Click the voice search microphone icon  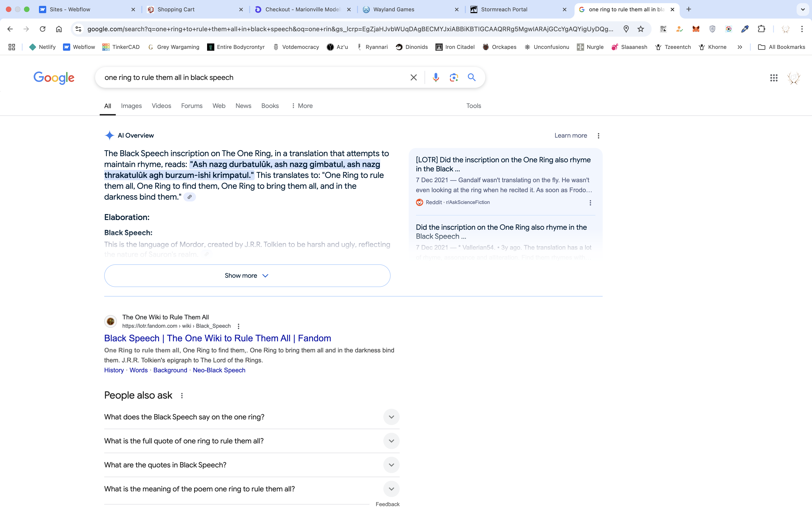(435, 77)
